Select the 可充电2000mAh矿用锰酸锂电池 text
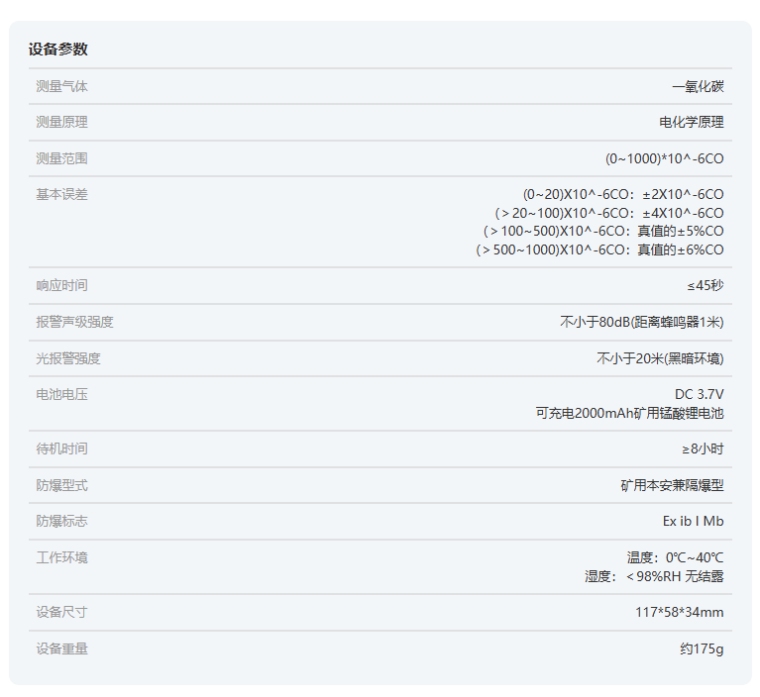Viewport: 760px width, 697px height. [x=630, y=413]
